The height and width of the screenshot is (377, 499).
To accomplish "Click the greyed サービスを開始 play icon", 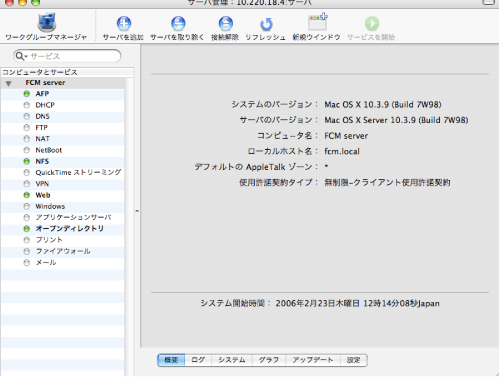I will pyautogui.click(x=372, y=23).
